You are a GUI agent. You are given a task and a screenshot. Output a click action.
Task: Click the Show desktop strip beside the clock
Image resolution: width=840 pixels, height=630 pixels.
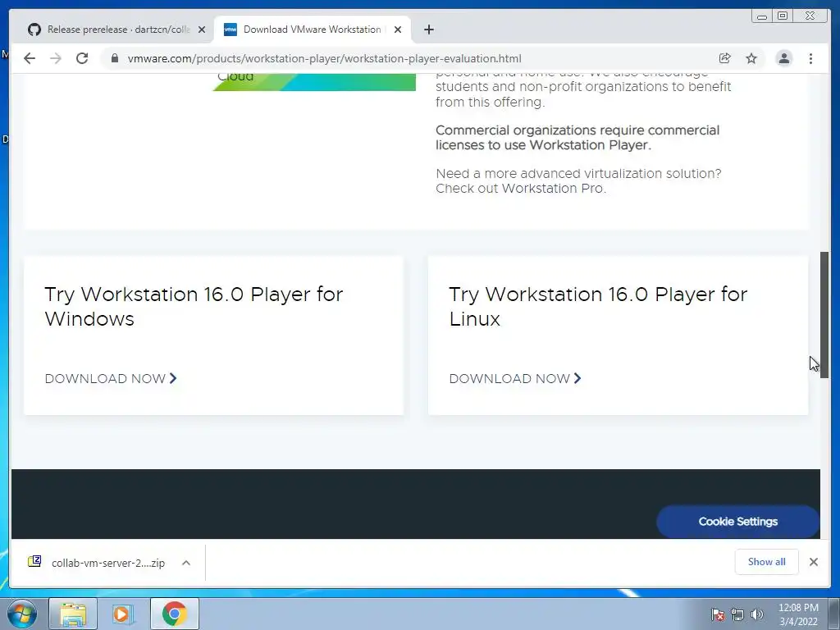834,614
